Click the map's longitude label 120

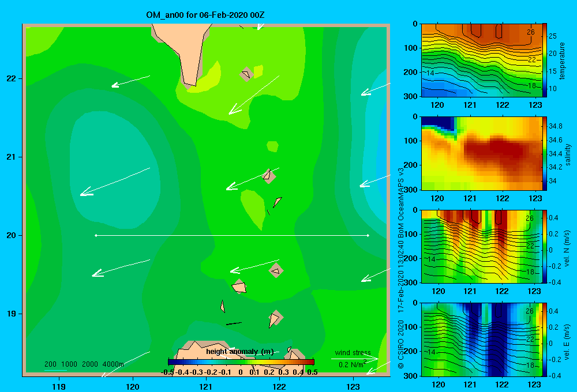(x=133, y=386)
